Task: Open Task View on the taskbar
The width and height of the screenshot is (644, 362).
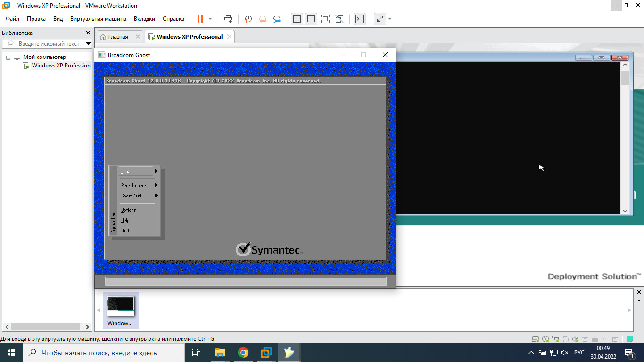Action: 196,353
